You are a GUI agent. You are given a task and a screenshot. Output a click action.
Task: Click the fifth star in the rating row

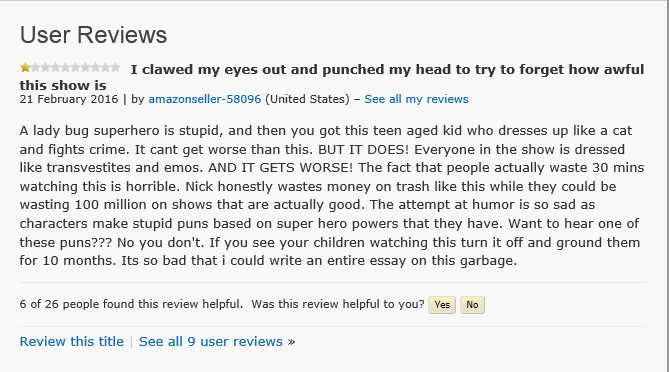coord(65,67)
